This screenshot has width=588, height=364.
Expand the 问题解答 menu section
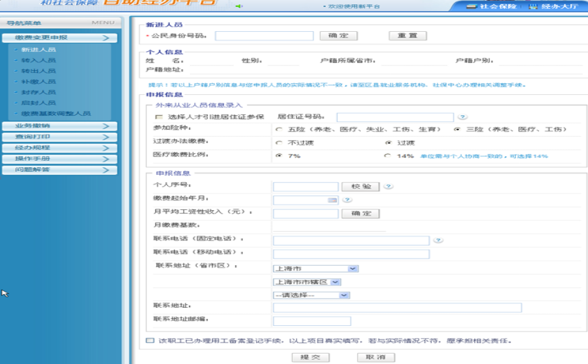click(60, 170)
